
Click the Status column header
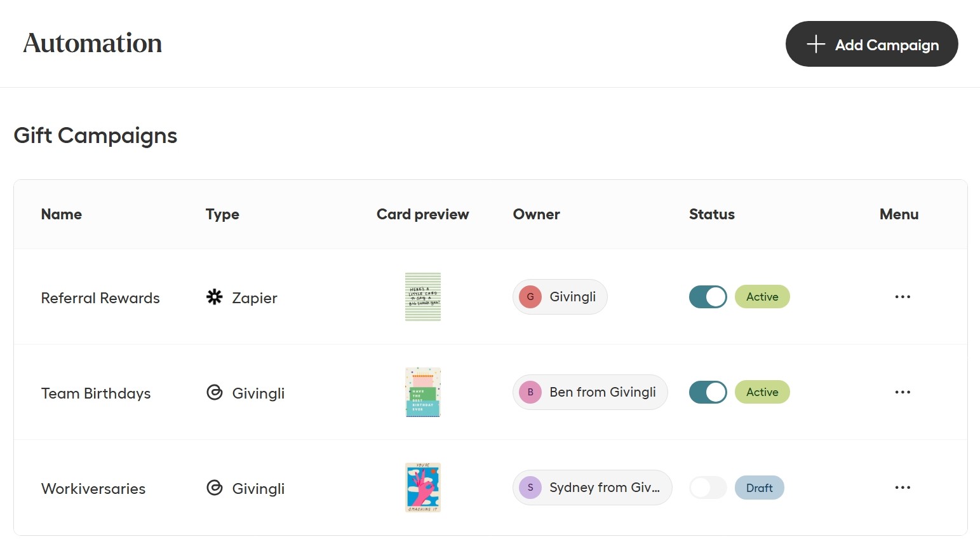click(x=711, y=214)
